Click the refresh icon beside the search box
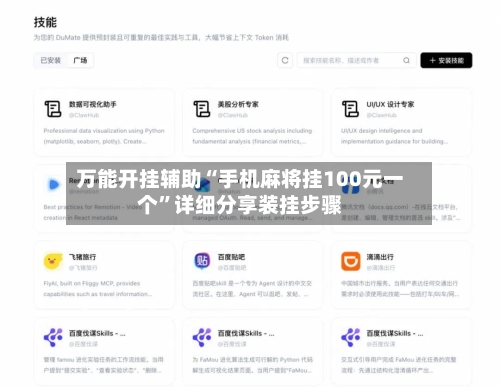This screenshot has height=387, width=500. (285, 60)
